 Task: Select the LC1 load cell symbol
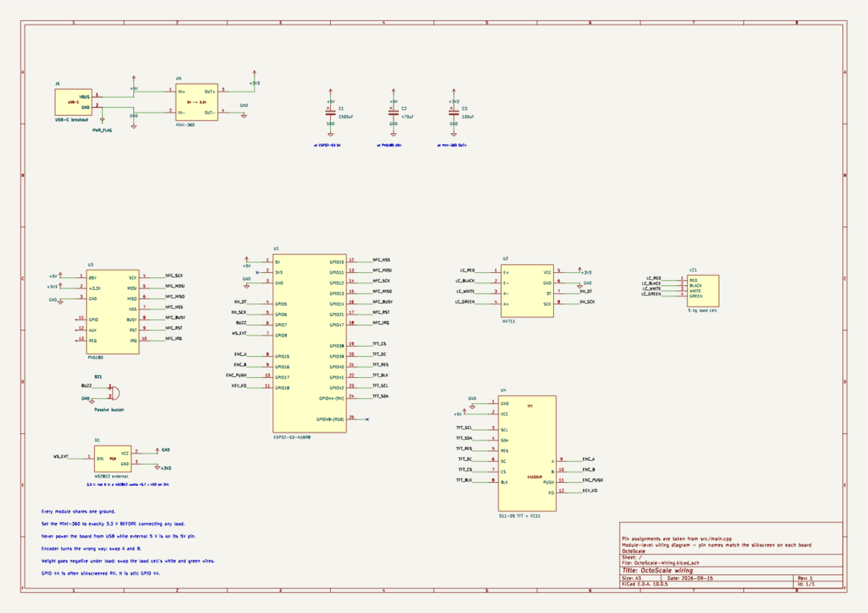point(703,291)
